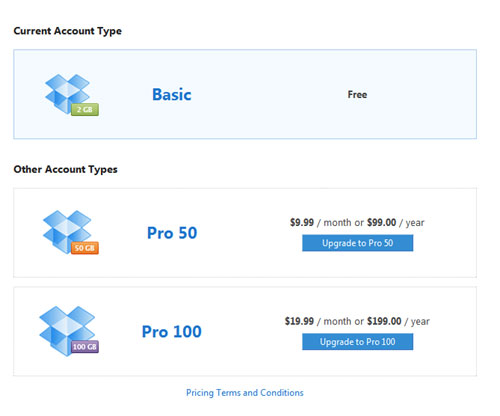
Task: Click the Other Account Types heading
Action: click(65, 169)
